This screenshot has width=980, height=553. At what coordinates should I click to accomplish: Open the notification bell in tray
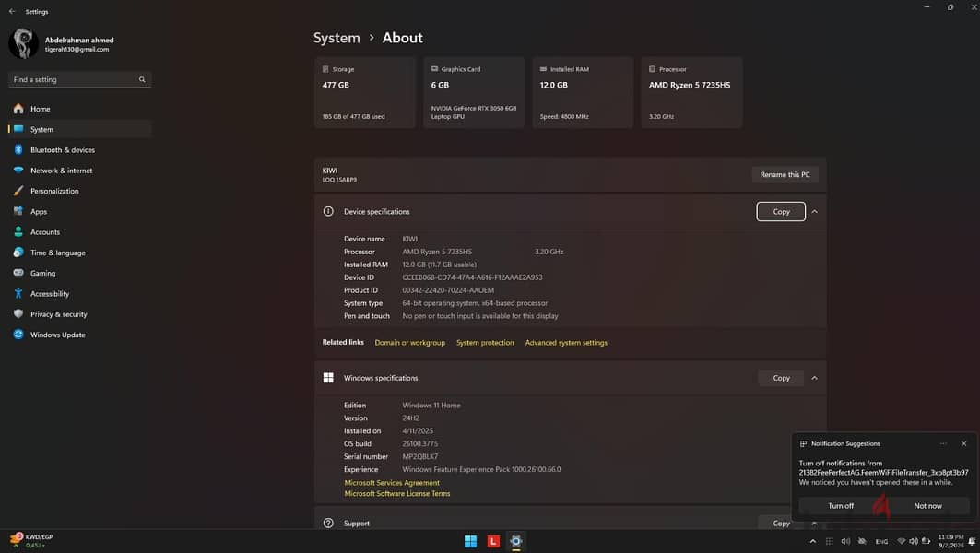(972, 541)
